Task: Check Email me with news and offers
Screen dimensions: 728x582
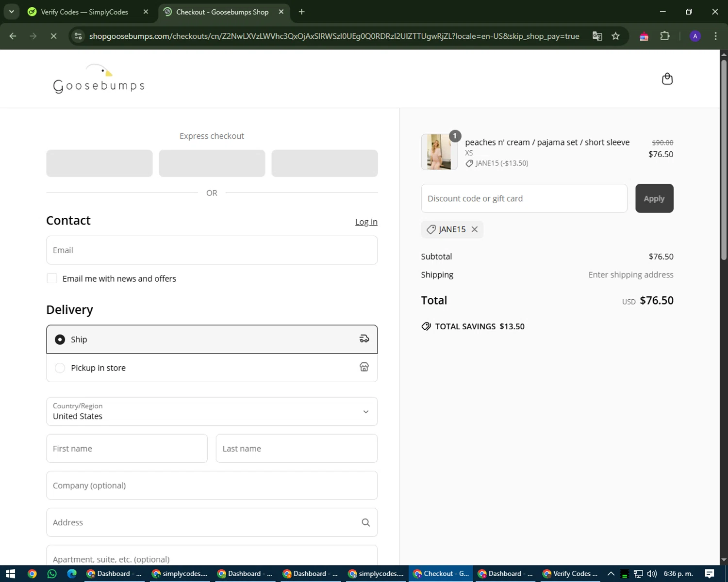Action: [x=52, y=278]
